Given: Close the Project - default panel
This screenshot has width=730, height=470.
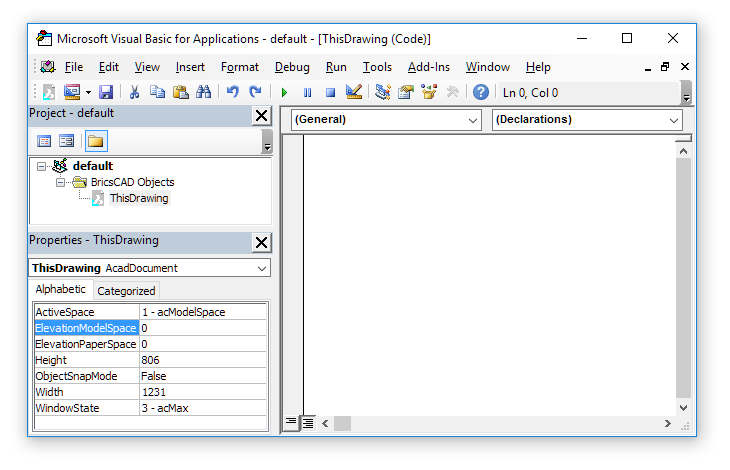Looking at the screenshot, I should (261, 115).
